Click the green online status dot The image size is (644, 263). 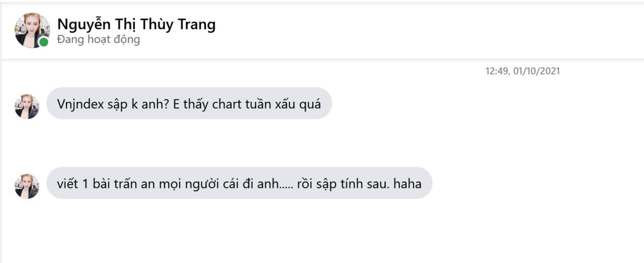(44, 42)
